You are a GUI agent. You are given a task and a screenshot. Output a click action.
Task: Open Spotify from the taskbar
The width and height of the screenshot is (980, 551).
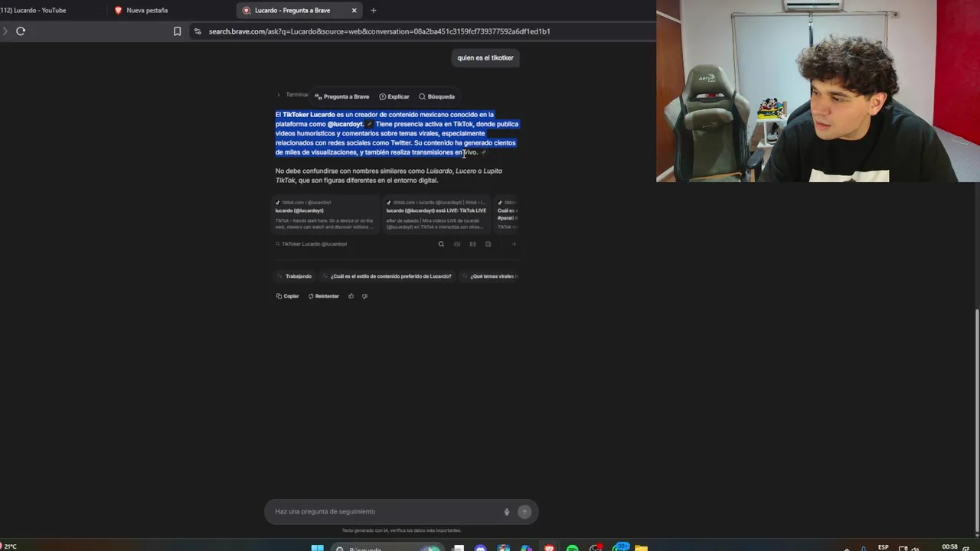tap(572, 548)
